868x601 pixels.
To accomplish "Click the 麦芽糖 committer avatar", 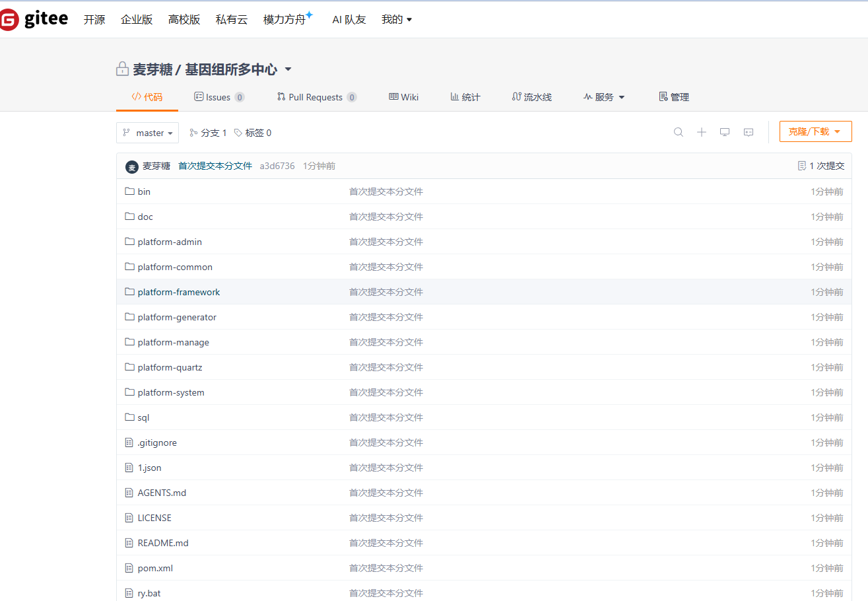I will (x=132, y=166).
